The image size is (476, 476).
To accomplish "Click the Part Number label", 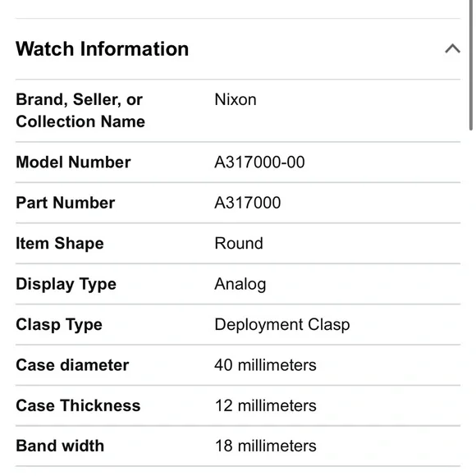I will point(66,203).
